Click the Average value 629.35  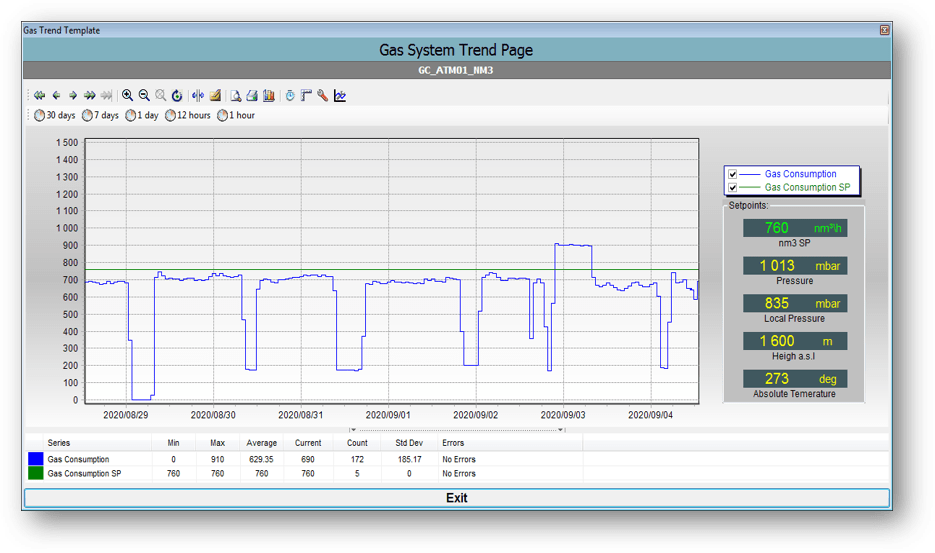coord(261,459)
